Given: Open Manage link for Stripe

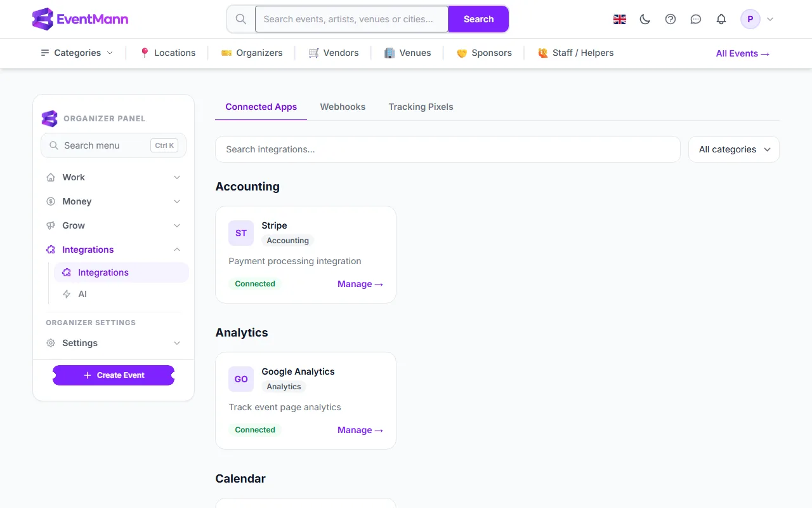Looking at the screenshot, I should (360, 284).
